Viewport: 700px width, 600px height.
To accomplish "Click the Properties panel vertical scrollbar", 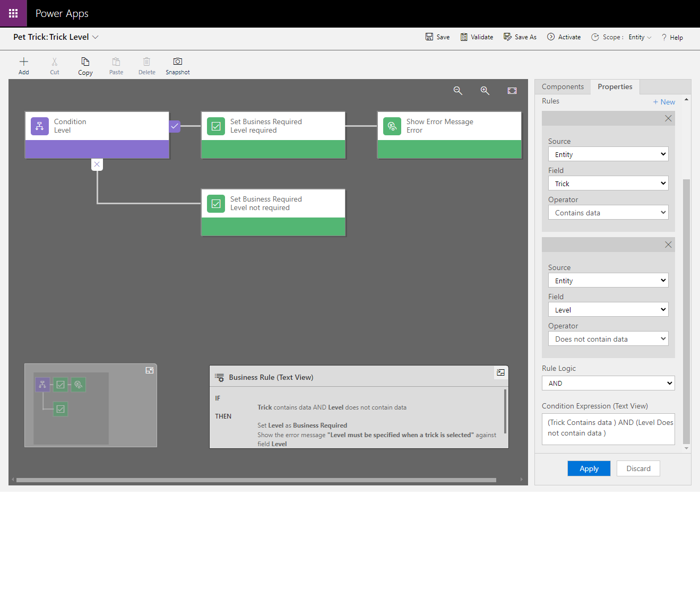I will tap(686, 311).
